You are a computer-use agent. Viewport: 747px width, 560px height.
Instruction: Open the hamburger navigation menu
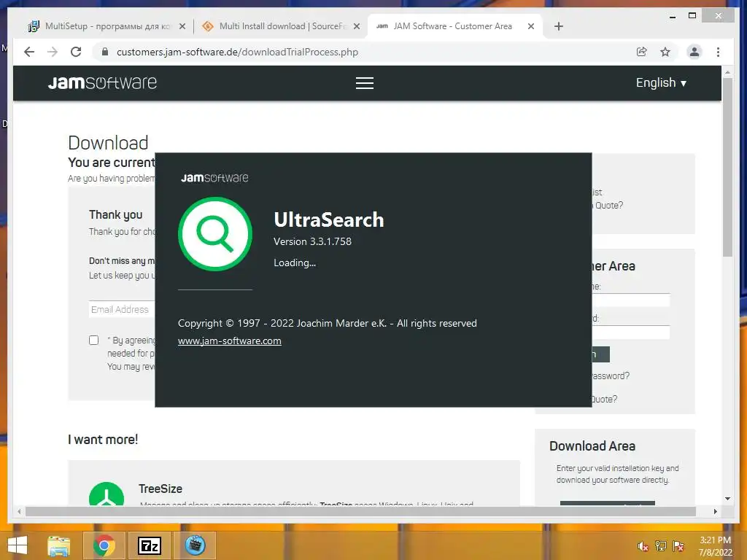365,83
